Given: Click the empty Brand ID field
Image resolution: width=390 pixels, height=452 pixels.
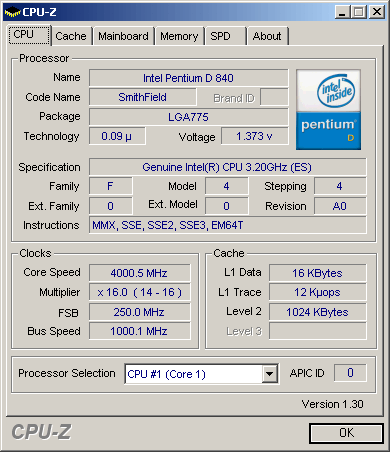Looking at the screenshot, I should click(x=274, y=97).
